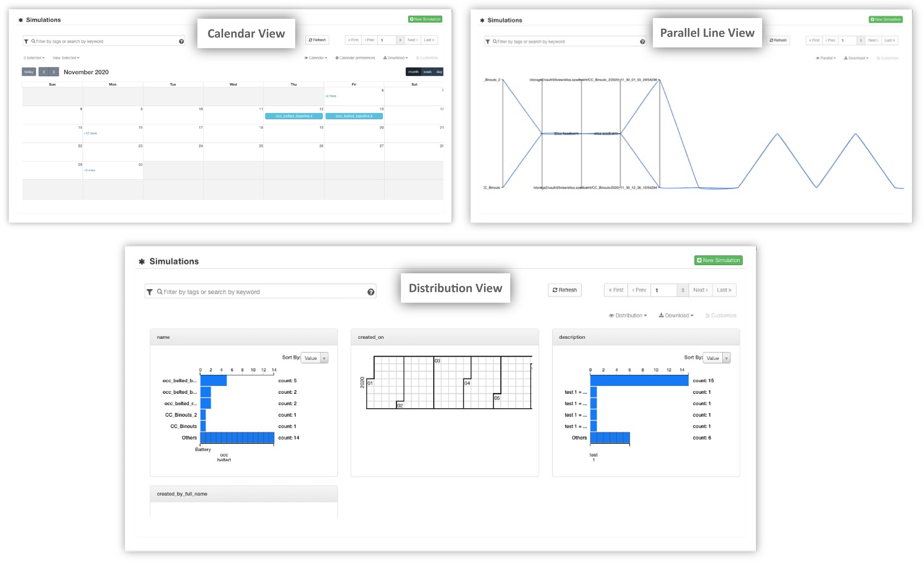
Task: Open occ_belted_baseline.k event on Friday 13
Action: [354, 116]
